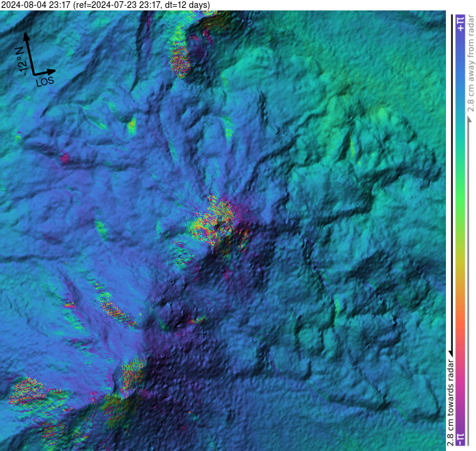Click the LOS arrow label
The height and width of the screenshot is (451, 476).
[45, 81]
